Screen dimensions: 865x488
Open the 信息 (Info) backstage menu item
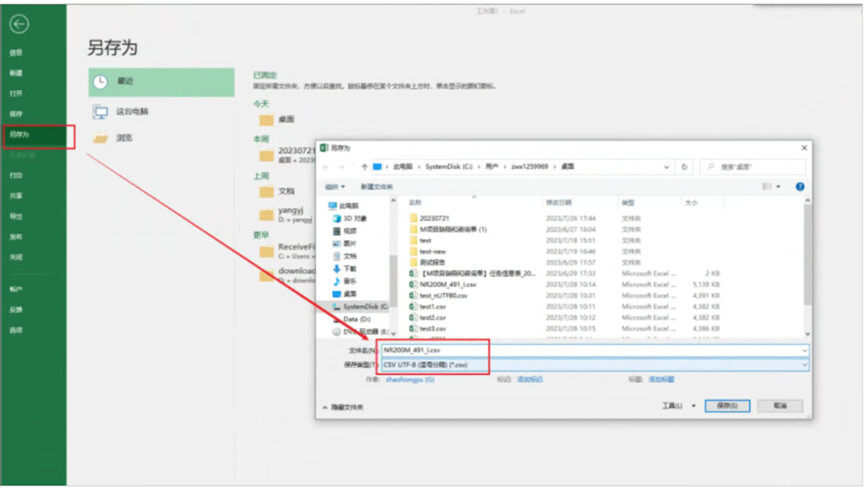tap(16, 52)
